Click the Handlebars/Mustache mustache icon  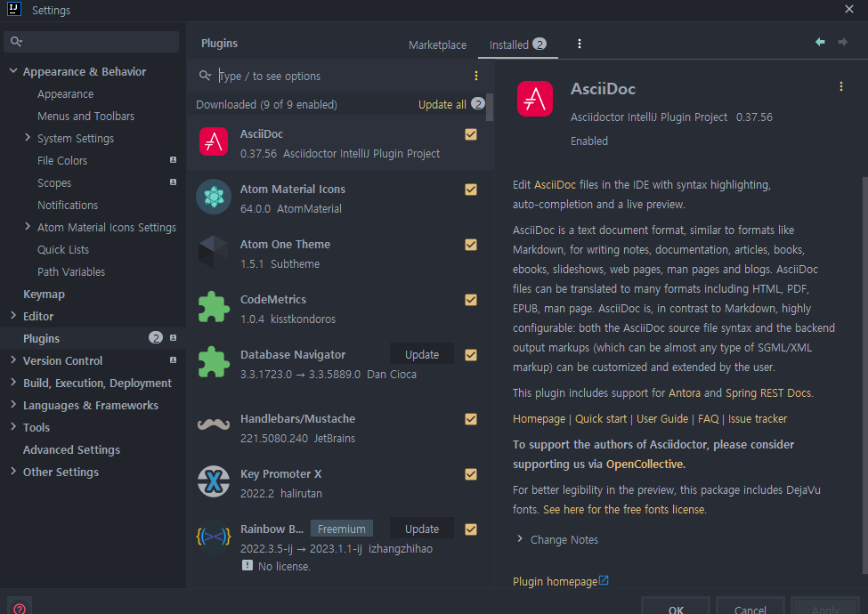(x=214, y=424)
